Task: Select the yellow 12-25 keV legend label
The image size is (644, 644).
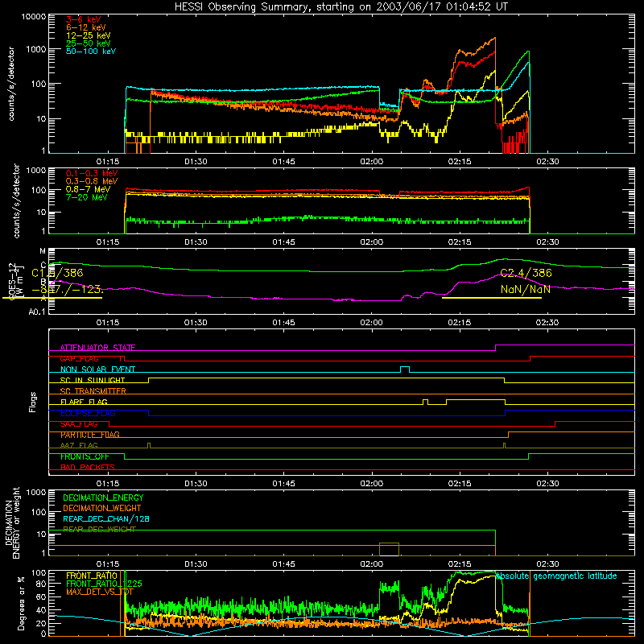Action: point(89,35)
